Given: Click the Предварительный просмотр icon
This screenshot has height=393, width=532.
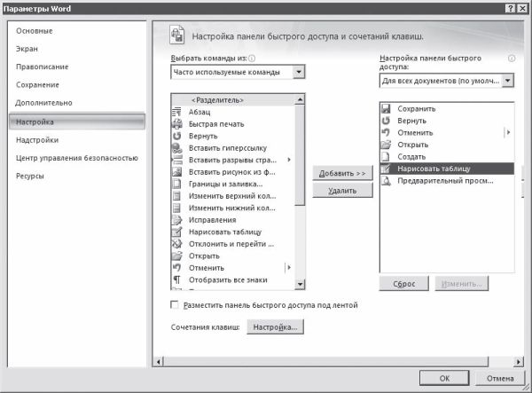Looking at the screenshot, I should (386, 181).
